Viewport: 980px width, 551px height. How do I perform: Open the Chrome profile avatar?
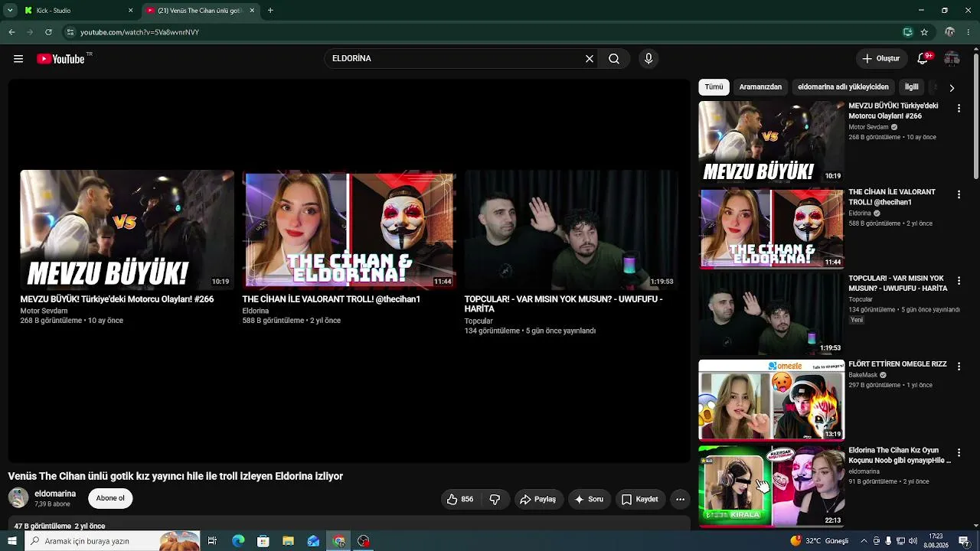click(x=949, y=32)
